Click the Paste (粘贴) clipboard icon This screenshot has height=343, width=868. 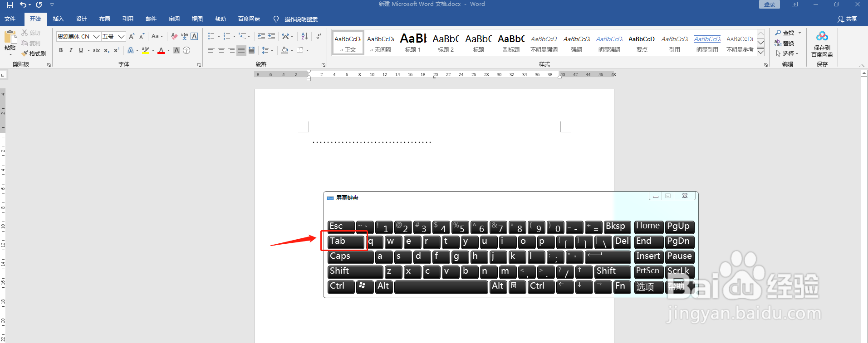tap(10, 37)
